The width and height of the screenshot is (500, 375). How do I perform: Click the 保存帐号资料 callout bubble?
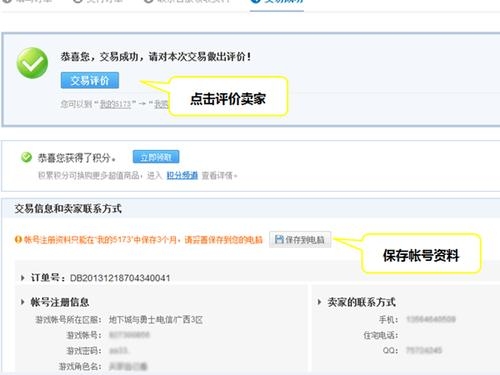coord(421,254)
